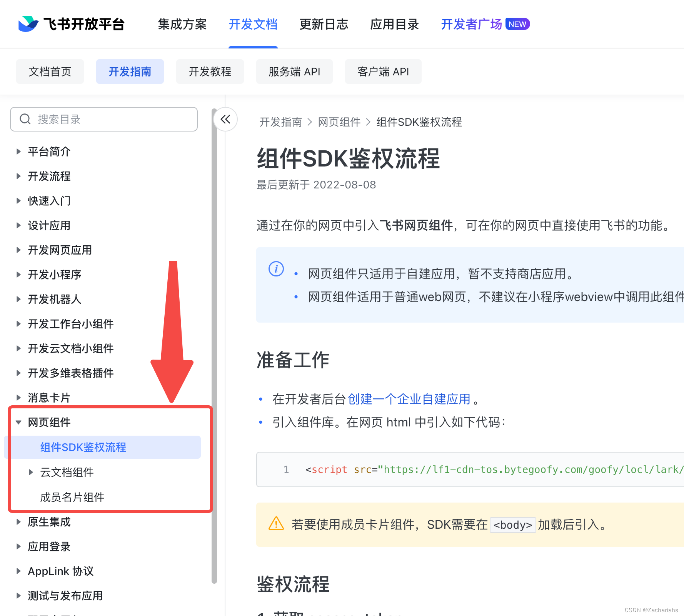Image resolution: width=684 pixels, height=616 pixels.
Task: Expand the 测试与发布应用 tree arrow
Action: 18,596
